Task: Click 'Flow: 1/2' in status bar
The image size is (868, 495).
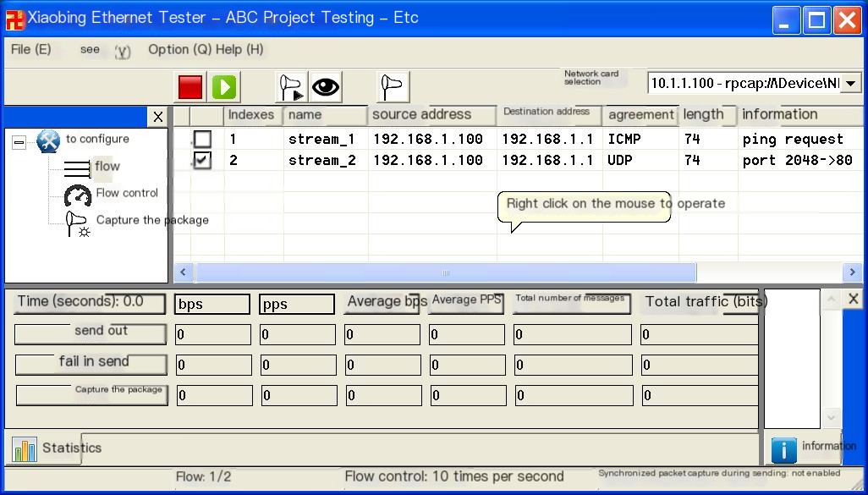Action: pyautogui.click(x=204, y=476)
